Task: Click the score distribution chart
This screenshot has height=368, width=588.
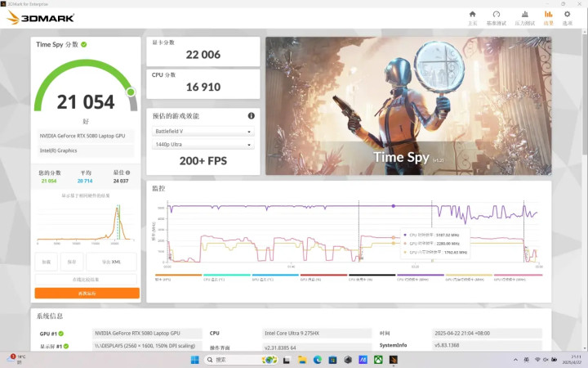Action: 86,223
